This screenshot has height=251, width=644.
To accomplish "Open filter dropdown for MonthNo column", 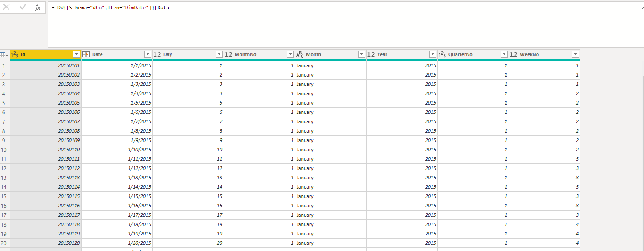I will pyautogui.click(x=290, y=54).
